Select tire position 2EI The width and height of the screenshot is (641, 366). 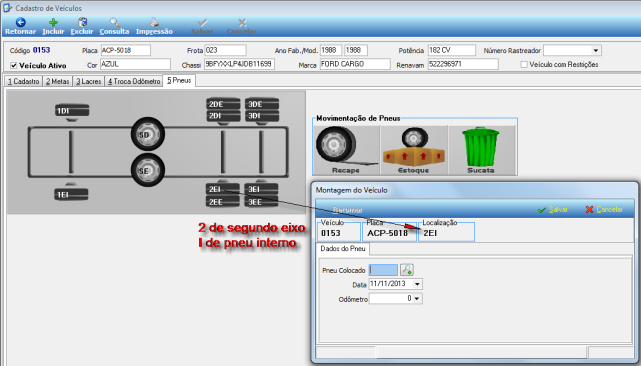pos(222,189)
